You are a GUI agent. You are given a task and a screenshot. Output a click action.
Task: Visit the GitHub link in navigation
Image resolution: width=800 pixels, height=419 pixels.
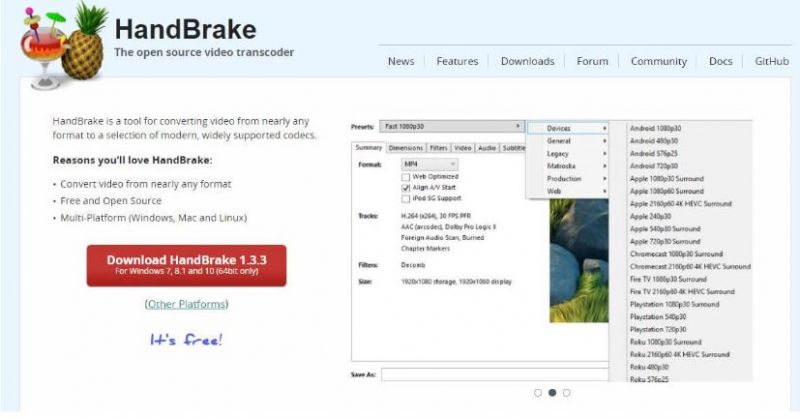click(x=771, y=61)
